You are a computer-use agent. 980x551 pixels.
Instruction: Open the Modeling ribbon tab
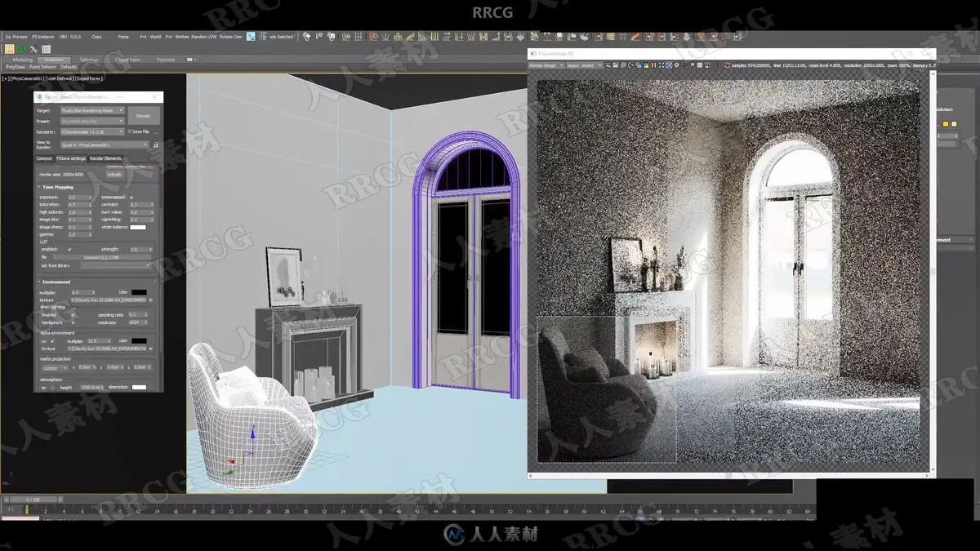pos(23,60)
